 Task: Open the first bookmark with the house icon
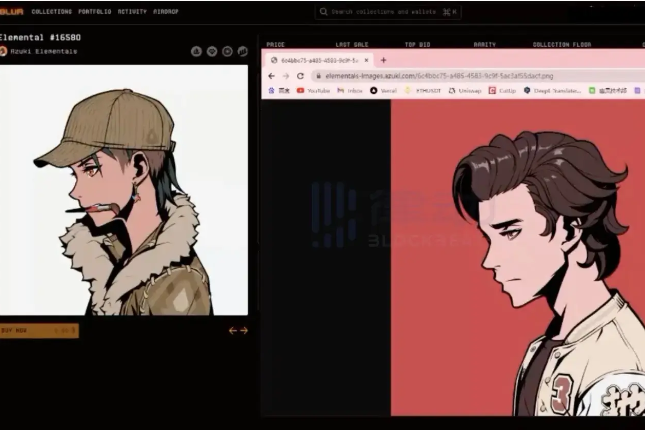pyautogui.click(x=279, y=91)
